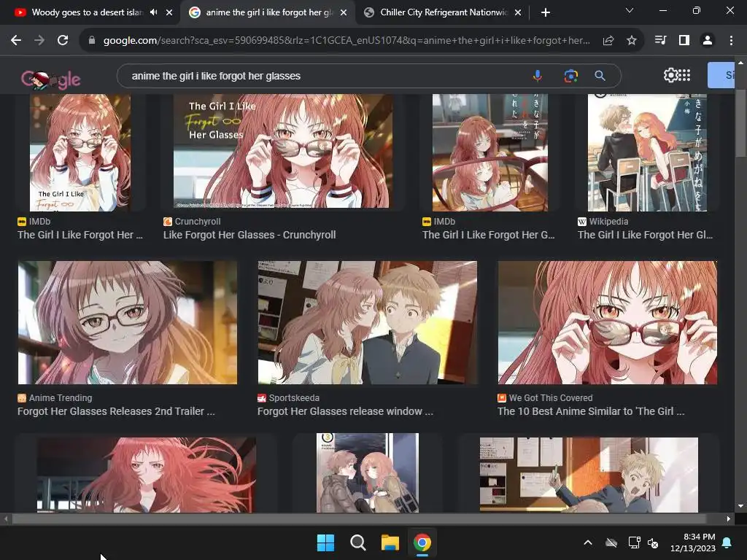Open the Windows Start menu
Viewport: 747px width, 560px height.
point(326,542)
